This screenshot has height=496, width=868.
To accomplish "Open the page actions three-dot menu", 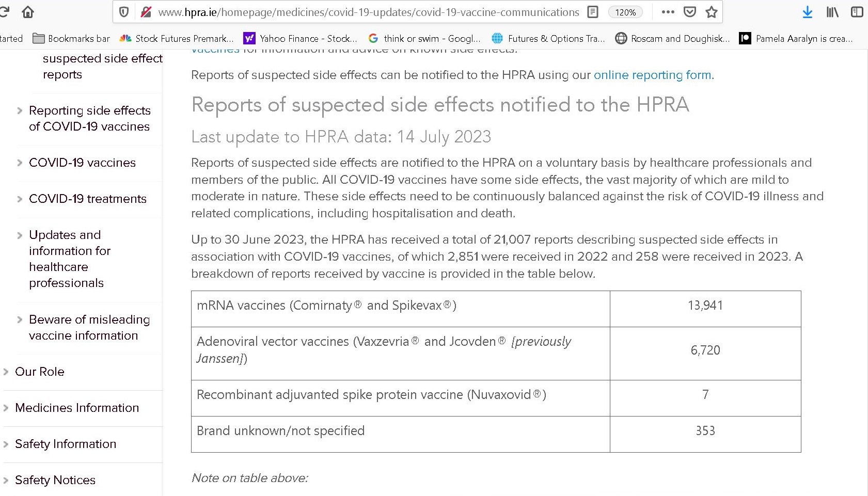I will 668,12.
